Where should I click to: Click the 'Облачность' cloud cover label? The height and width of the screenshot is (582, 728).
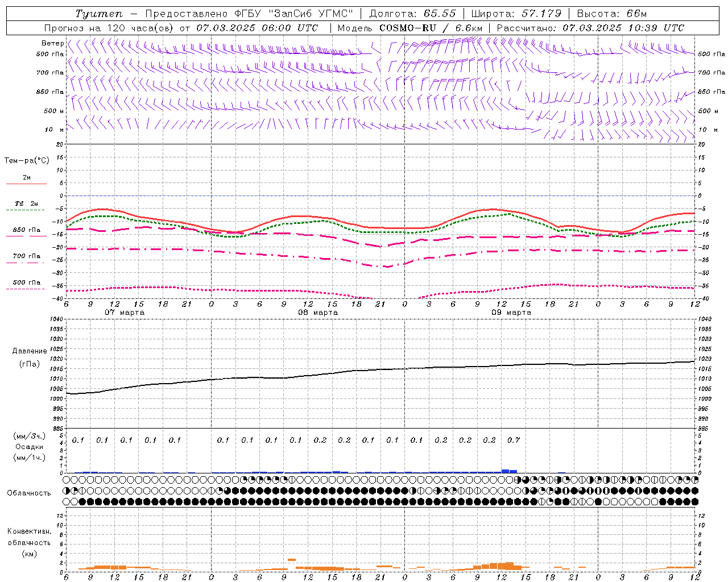point(29,493)
